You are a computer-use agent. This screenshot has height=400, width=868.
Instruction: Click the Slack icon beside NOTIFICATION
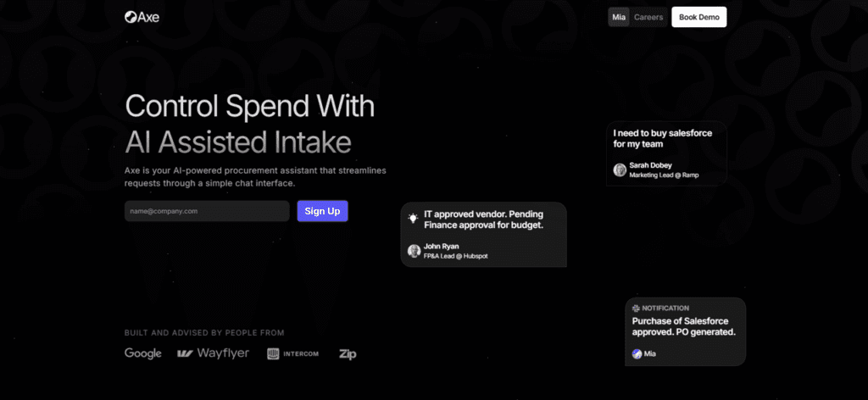[636, 308]
